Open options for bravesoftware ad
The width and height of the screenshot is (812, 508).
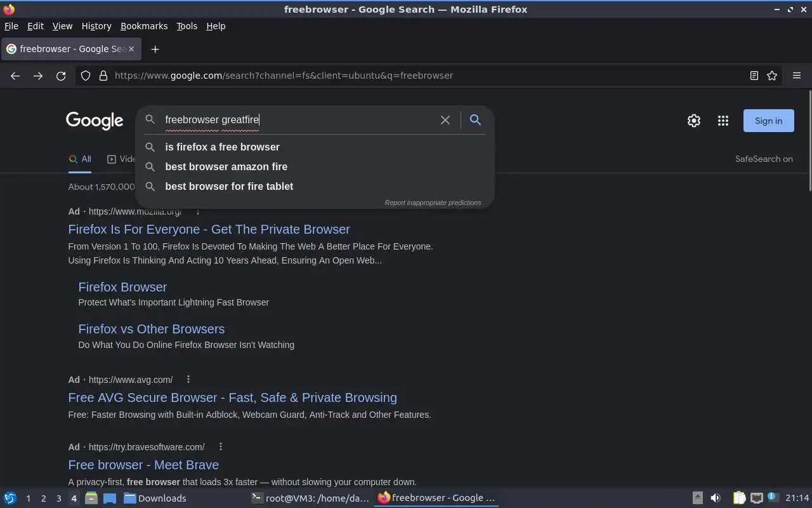[220, 446]
